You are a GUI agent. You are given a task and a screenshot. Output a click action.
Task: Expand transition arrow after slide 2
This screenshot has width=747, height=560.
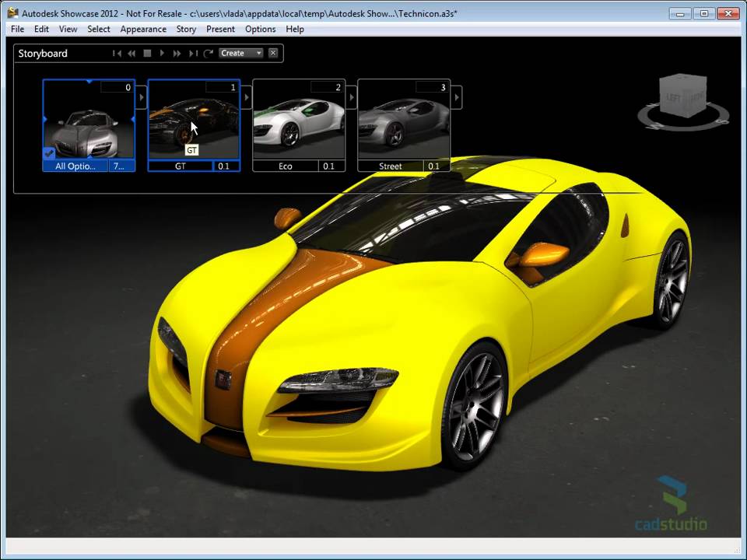pyautogui.click(x=352, y=97)
